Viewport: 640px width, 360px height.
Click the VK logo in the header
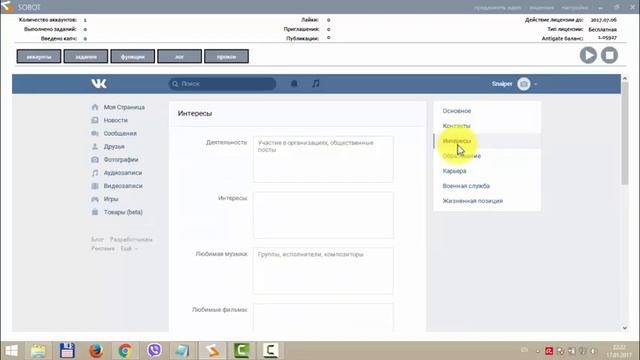pos(99,84)
